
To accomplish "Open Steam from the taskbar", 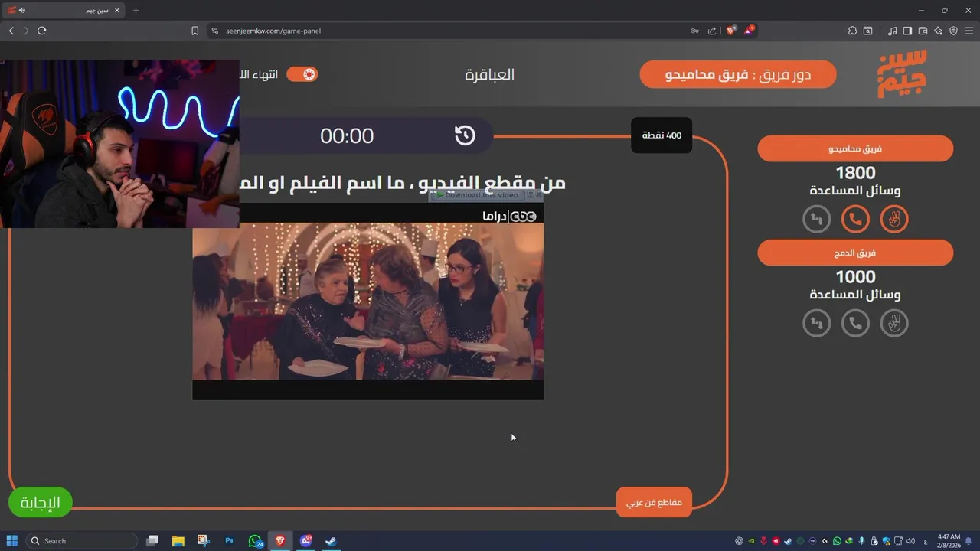I will 332,541.
